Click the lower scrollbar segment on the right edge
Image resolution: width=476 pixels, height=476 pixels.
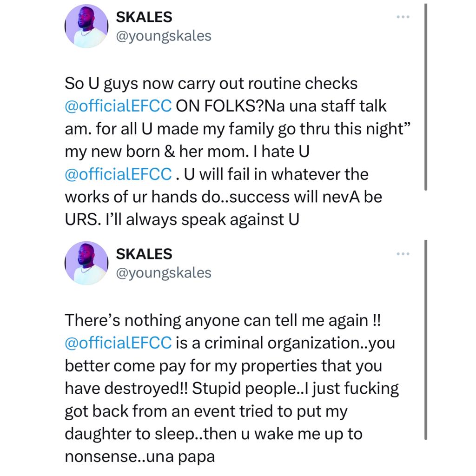click(x=426, y=339)
